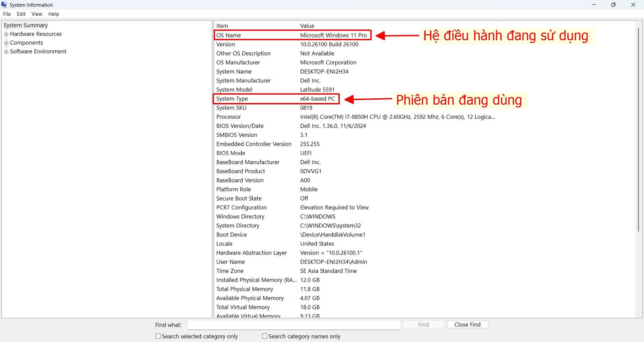This screenshot has width=644, height=342.
Task: Click the System Information app icon in title bar
Action: pos(4,5)
